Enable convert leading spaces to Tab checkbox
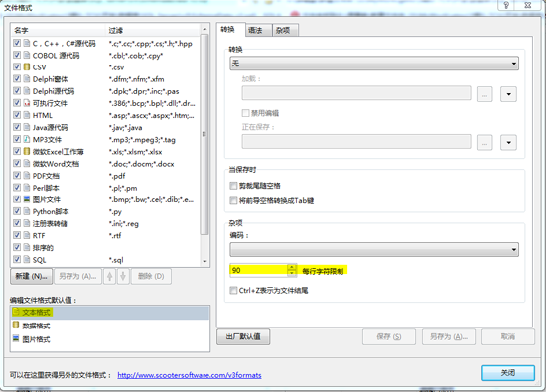Image resolution: width=546 pixels, height=392 pixels. coord(233,200)
